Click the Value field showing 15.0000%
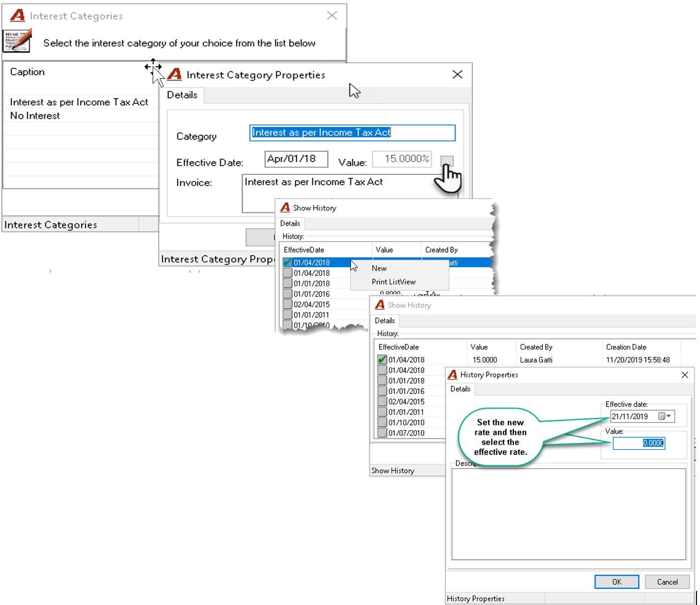The width and height of the screenshot is (700, 605). pos(402,159)
